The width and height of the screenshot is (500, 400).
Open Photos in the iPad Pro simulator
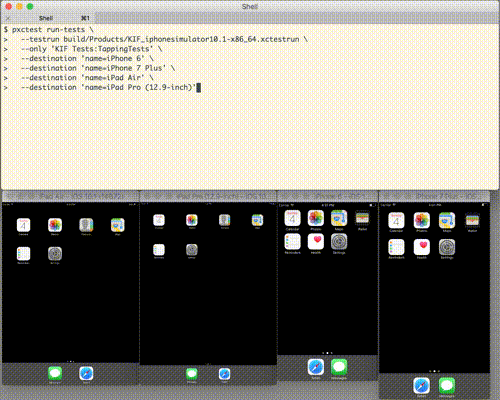[x=192, y=220]
